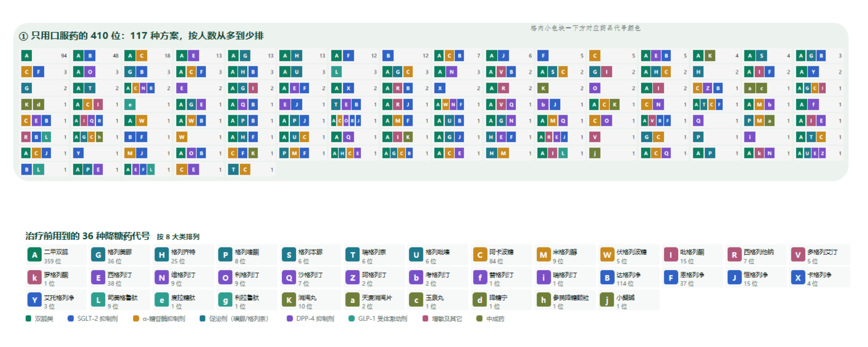The image size is (868, 347).
Task: Click the pink I tile for 吡格列酮
Action: [x=671, y=256]
